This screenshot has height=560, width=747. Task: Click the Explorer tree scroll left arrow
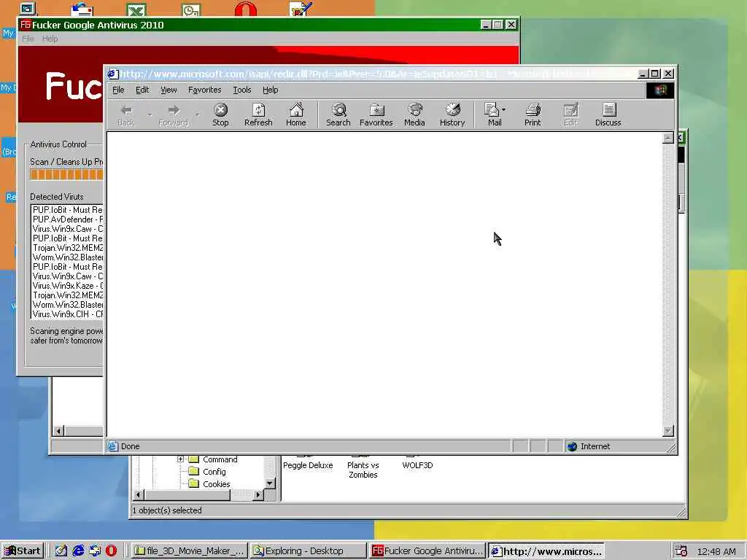pos(138,495)
